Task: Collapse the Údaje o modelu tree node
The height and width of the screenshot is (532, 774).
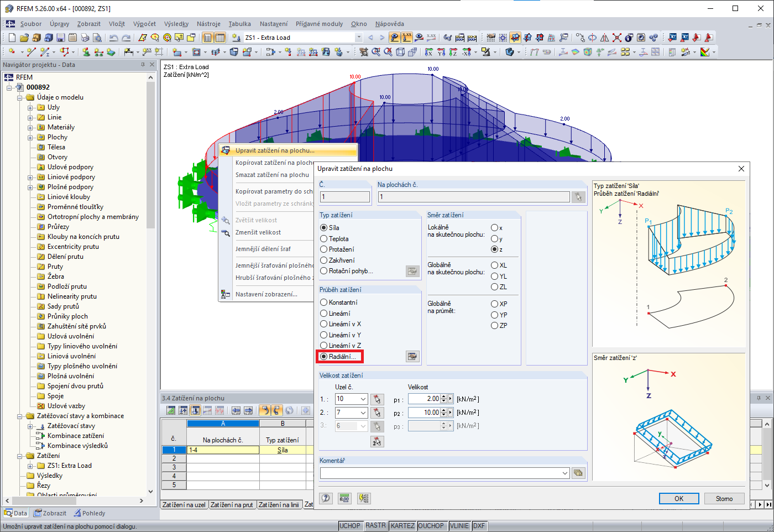Action: point(20,97)
